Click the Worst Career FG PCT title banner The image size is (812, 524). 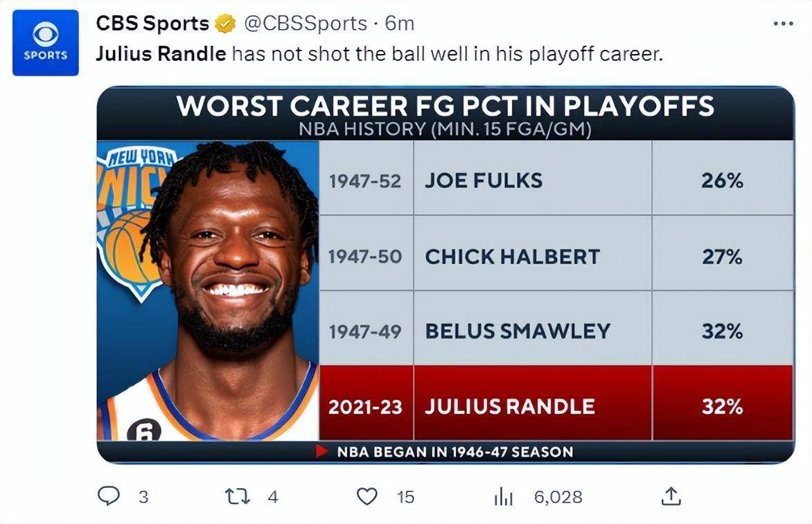coord(445,106)
